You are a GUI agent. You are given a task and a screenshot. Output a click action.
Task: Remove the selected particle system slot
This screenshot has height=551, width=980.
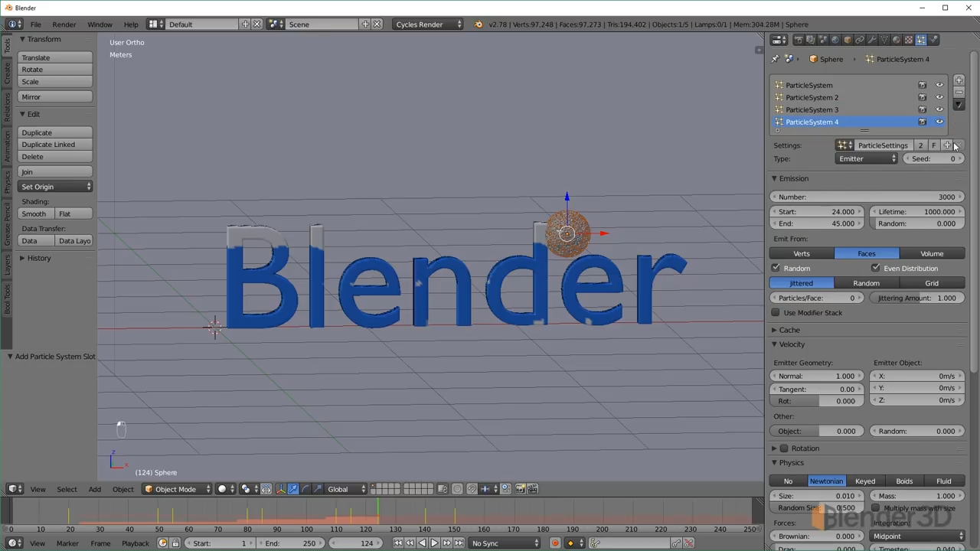(x=959, y=92)
